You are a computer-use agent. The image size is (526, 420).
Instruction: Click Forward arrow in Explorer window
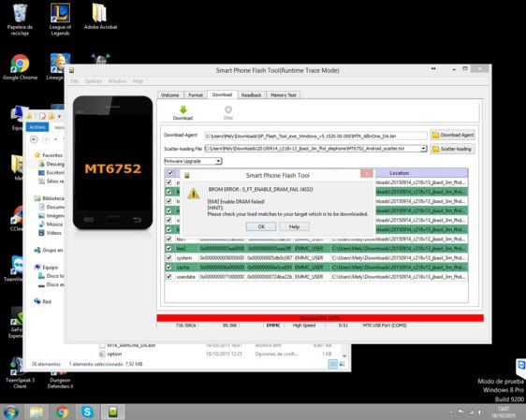click(46, 139)
